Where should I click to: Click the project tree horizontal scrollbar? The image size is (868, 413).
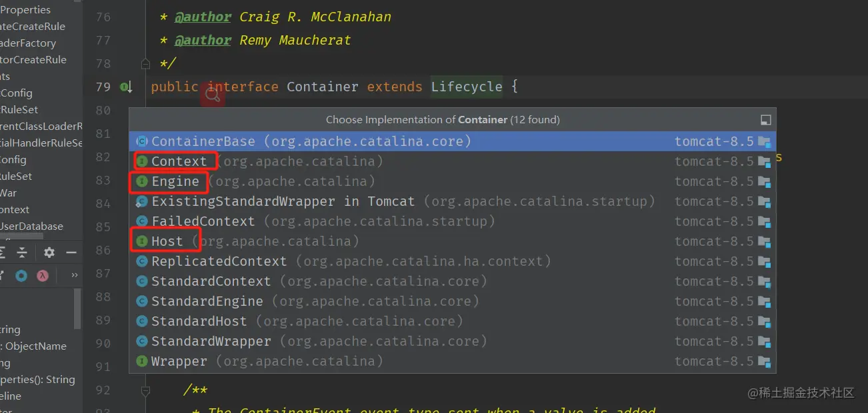click(21, 236)
